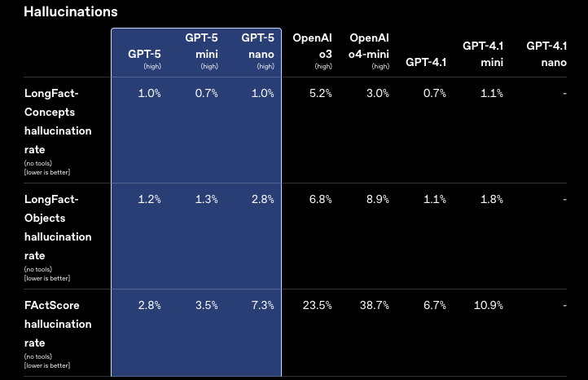Image resolution: width=588 pixels, height=380 pixels.
Task: Click the 7.3% value for GPT-5 nano
Action: (x=262, y=305)
